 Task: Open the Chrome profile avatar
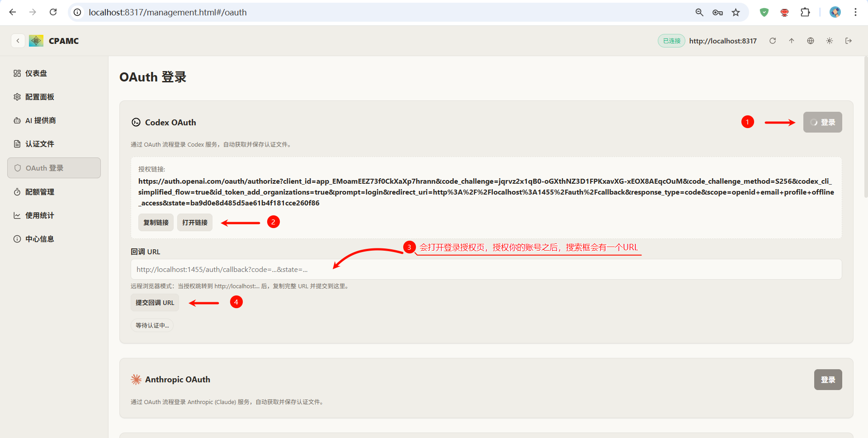coord(835,12)
